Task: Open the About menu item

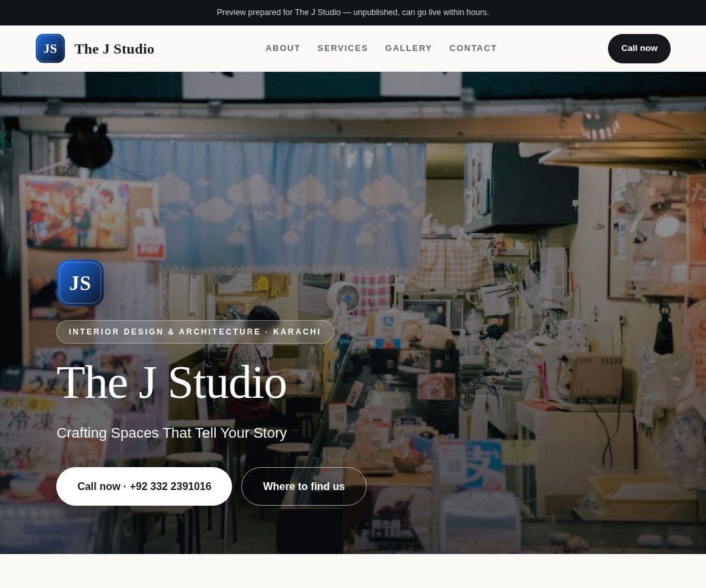Action: (283, 48)
